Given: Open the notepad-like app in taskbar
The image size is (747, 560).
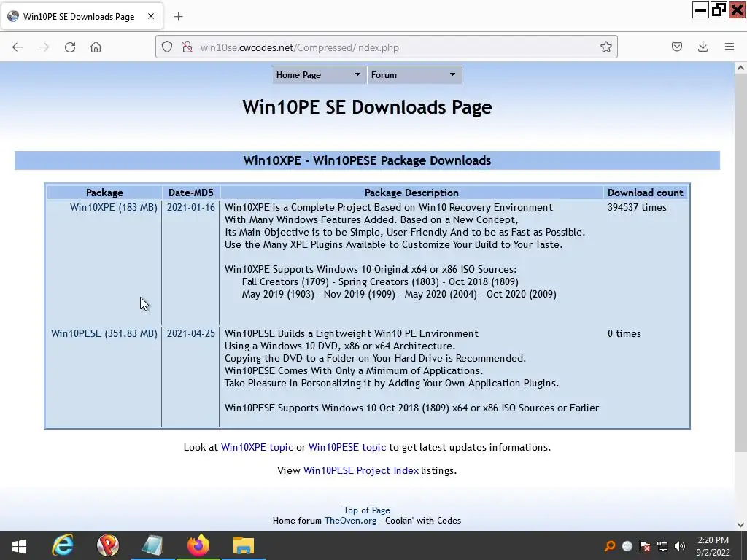Looking at the screenshot, I should (x=152, y=545).
